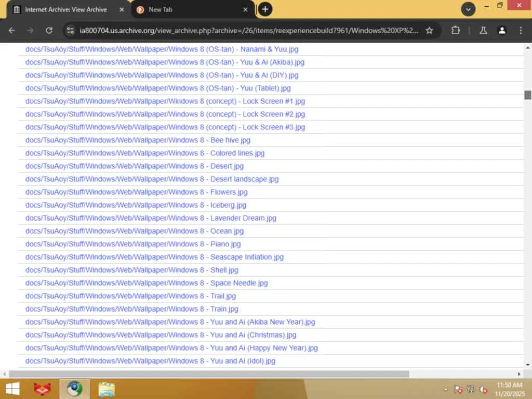Viewport: 532px width, 399px height.
Task: Open Windows 8 - Flowers.jpg link
Action: coord(137,192)
